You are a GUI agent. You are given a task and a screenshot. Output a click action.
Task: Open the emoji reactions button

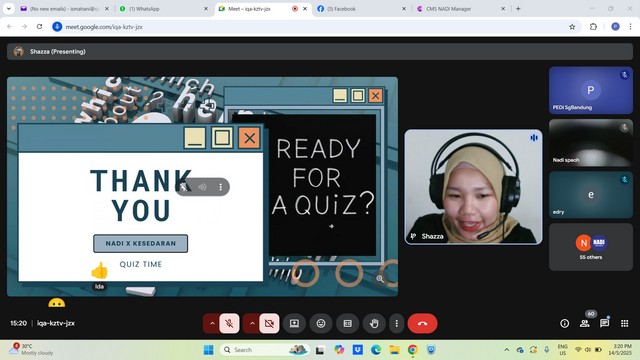point(321,323)
